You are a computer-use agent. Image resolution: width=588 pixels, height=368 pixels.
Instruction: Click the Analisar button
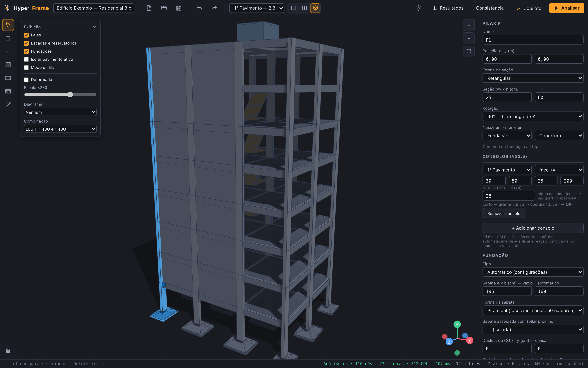(567, 8)
